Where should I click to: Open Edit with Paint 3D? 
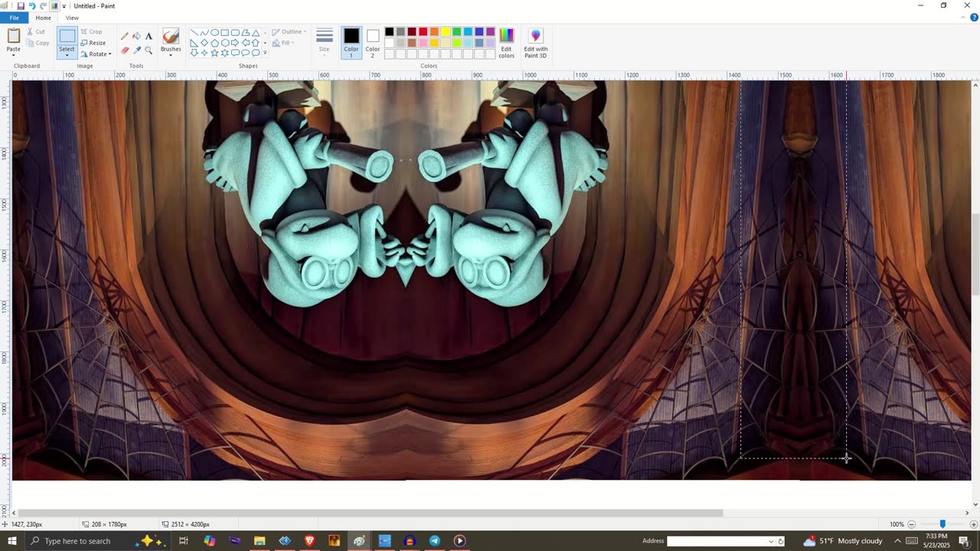pyautogui.click(x=535, y=44)
